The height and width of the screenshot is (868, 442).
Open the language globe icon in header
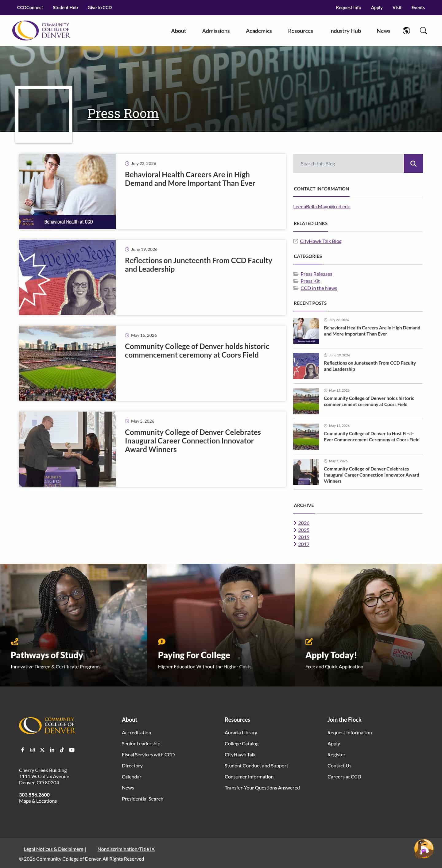point(406,31)
